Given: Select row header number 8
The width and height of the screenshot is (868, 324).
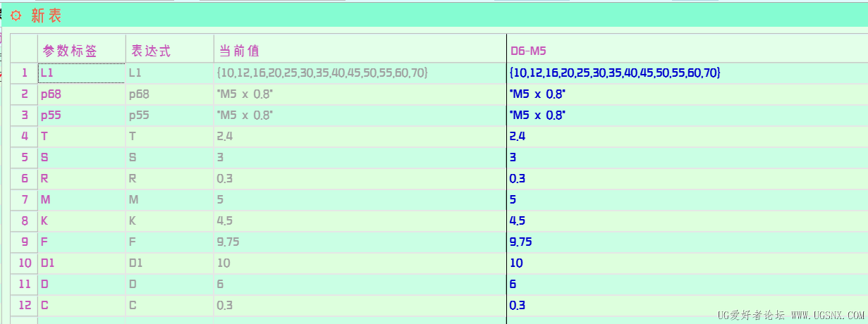Looking at the screenshot, I should [x=24, y=221].
